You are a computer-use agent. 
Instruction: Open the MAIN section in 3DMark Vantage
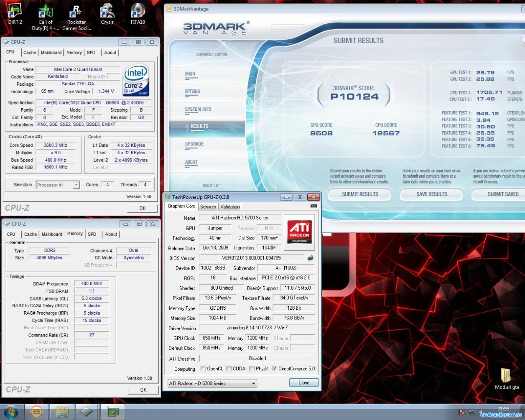coord(190,74)
